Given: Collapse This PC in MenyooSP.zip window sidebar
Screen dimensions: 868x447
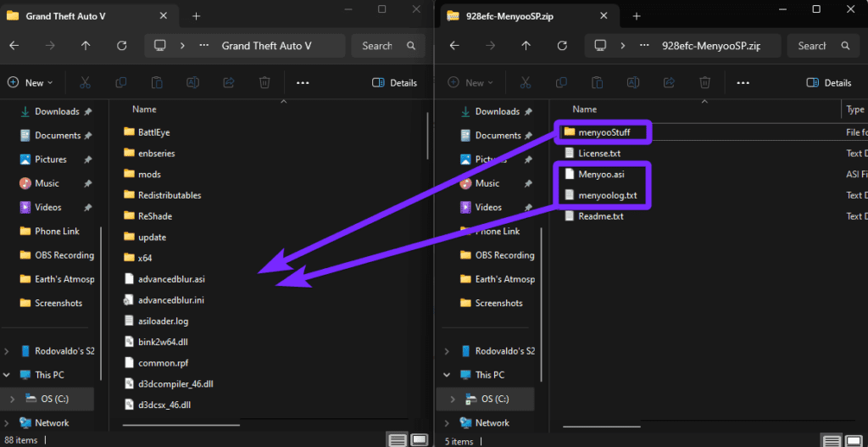Looking at the screenshot, I should [x=447, y=375].
